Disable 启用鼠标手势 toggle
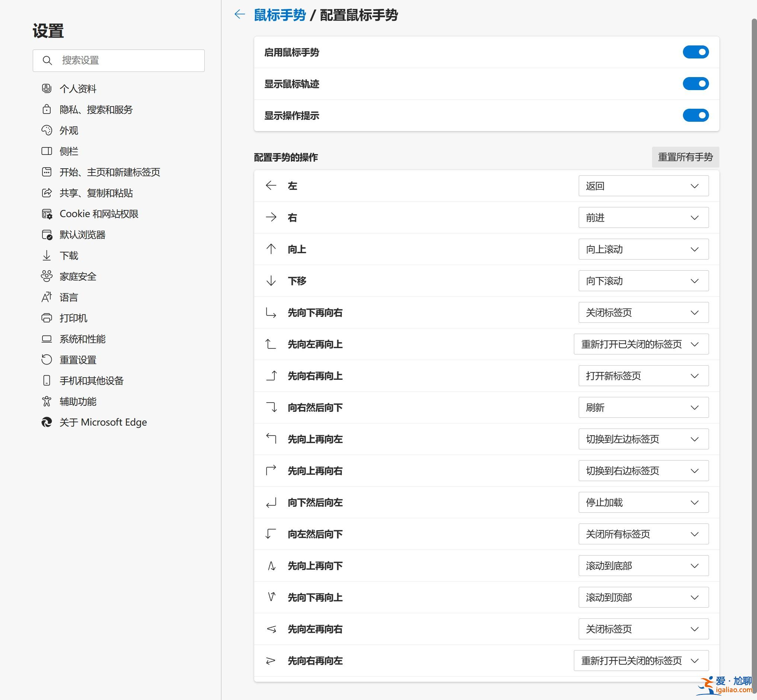Screen dimensions: 757x700 (696, 52)
